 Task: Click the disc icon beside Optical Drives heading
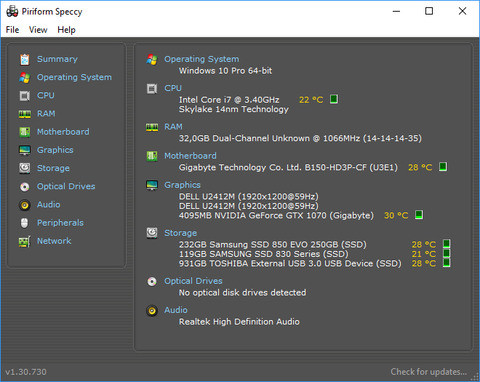152,282
